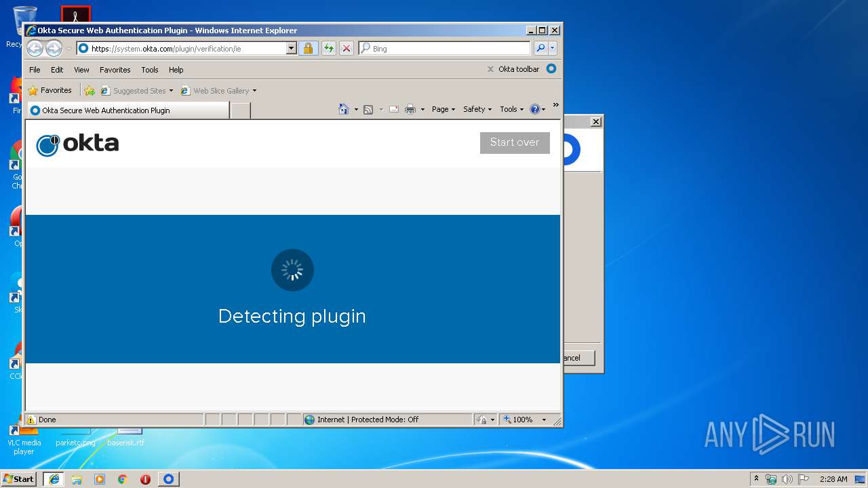Viewport: 868px width, 488px height.
Task: Click the Media Player taskbar icon
Action: [x=100, y=479]
